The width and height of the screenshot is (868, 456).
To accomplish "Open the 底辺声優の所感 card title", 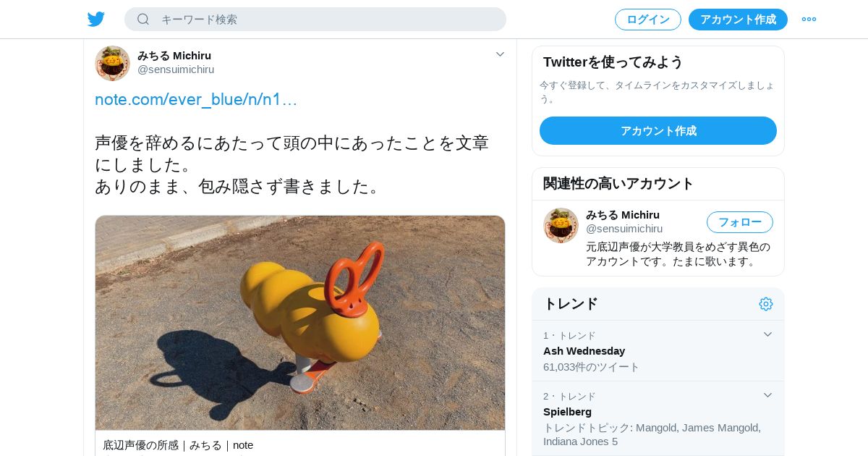I will [x=178, y=445].
